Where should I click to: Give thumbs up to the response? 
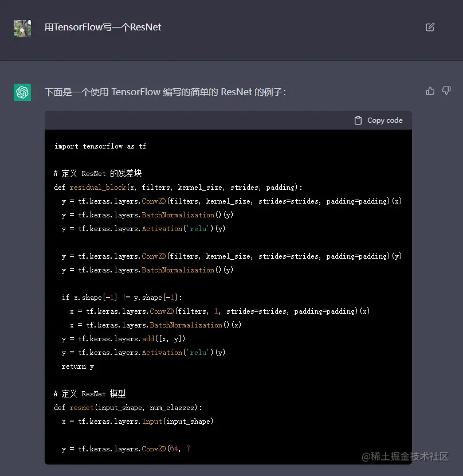coord(430,91)
